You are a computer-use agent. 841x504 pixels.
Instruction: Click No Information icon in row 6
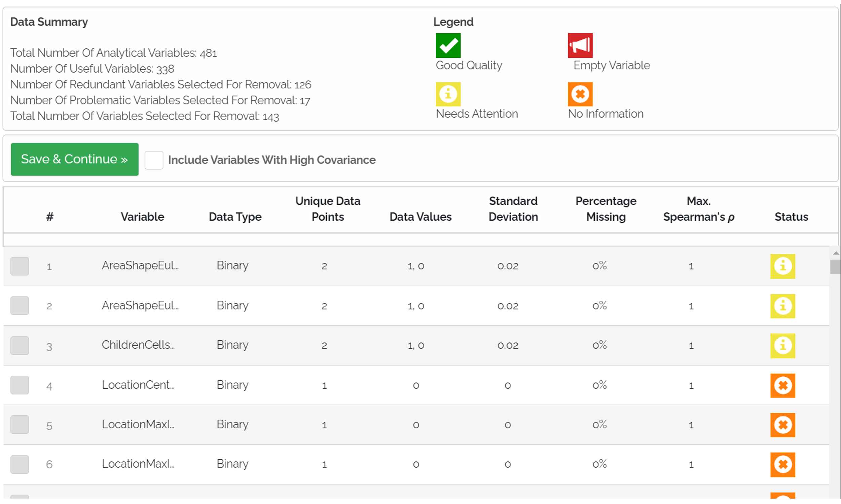782,464
